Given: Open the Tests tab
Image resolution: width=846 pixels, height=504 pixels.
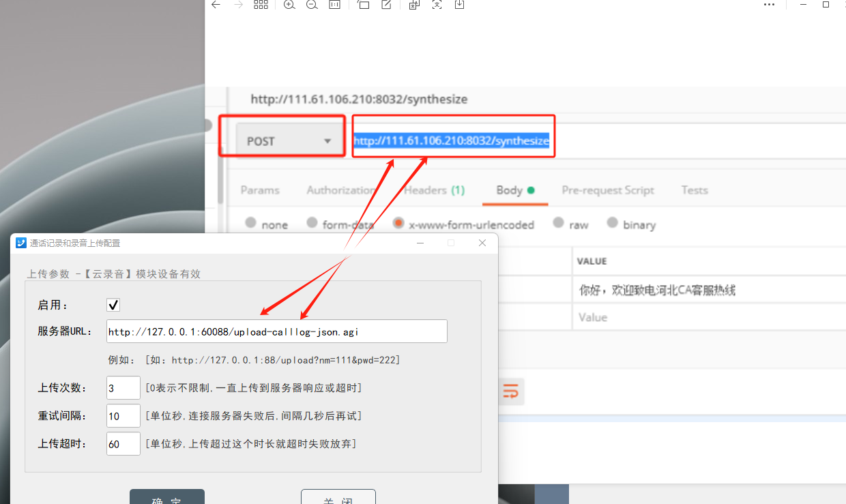Looking at the screenshot, I should [694, 190].
